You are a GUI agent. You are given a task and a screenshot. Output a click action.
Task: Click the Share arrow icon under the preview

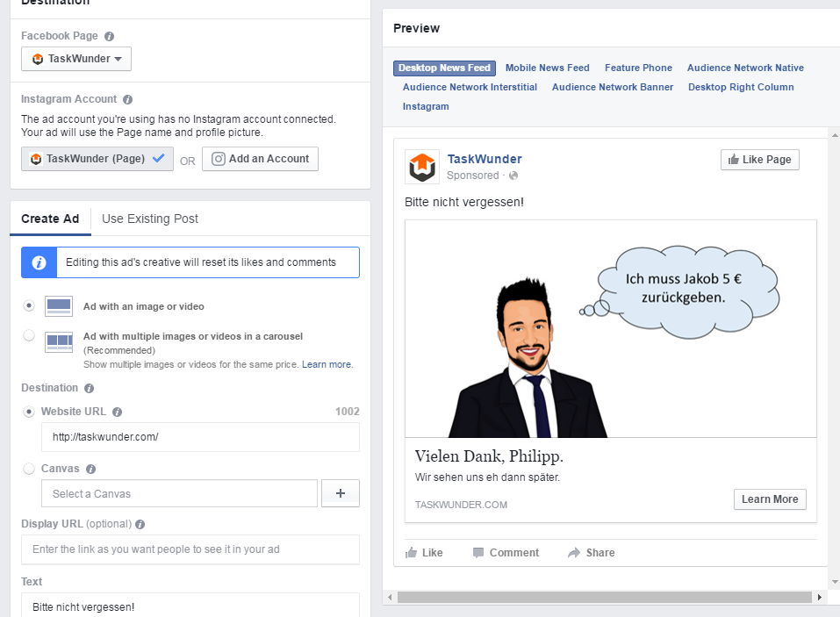pyautogui.click(x=574, y=553)
